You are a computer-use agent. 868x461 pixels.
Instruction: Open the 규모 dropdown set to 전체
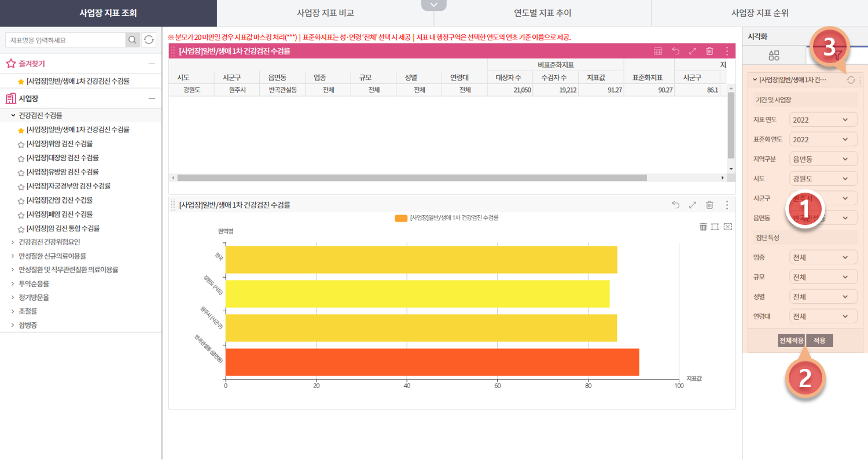823,277
